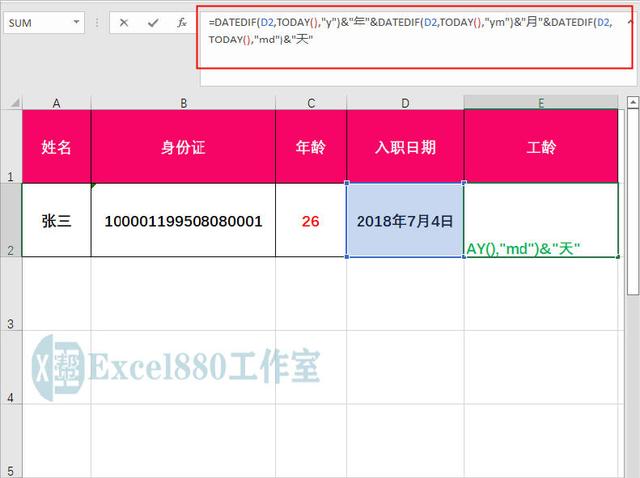The height and width of the screenshot is (478, 640).
Task: Open Insert Function fx dialog
Action: (182, 23)
